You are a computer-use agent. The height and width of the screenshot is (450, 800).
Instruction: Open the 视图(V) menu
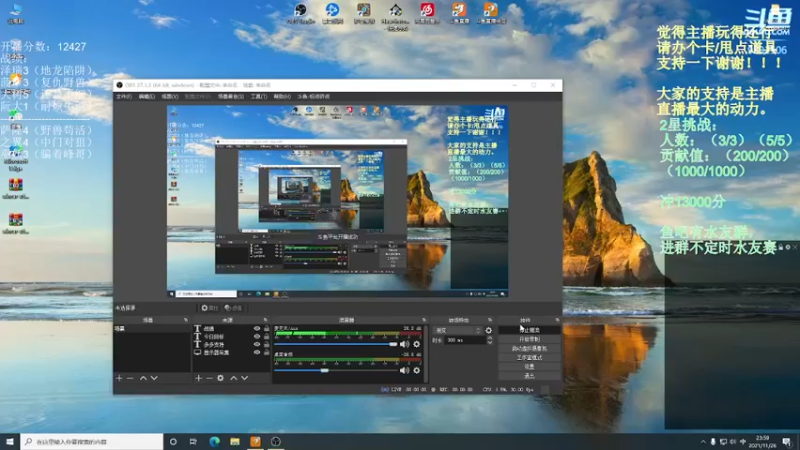170,96
